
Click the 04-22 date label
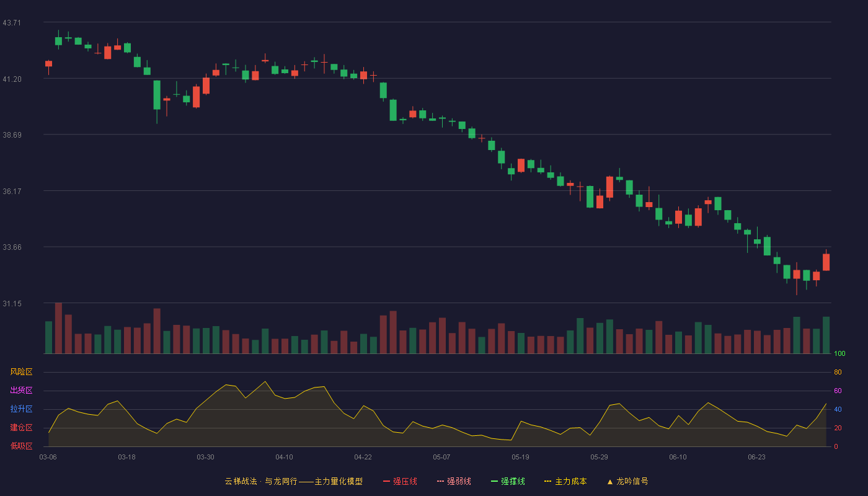[363, 457]
